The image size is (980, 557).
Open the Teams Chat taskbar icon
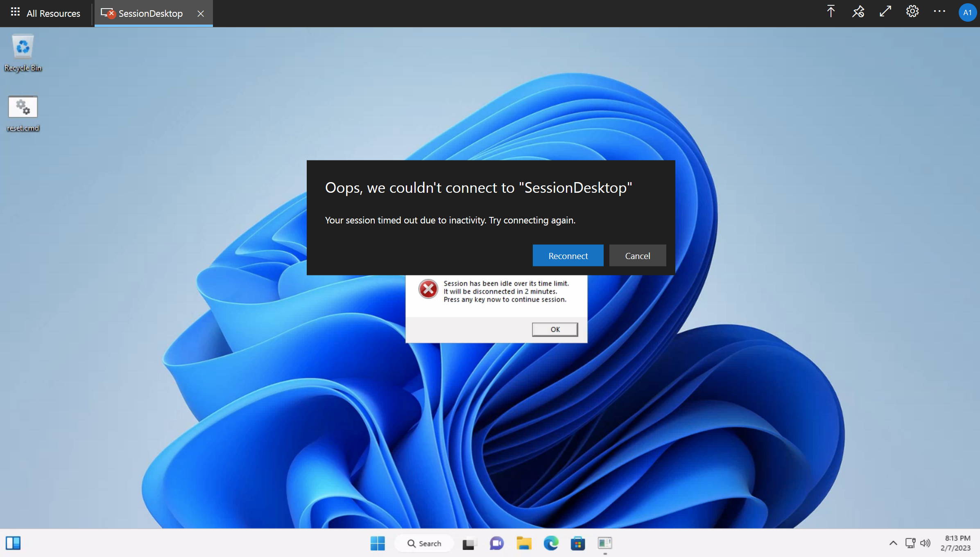pos(496,543)
